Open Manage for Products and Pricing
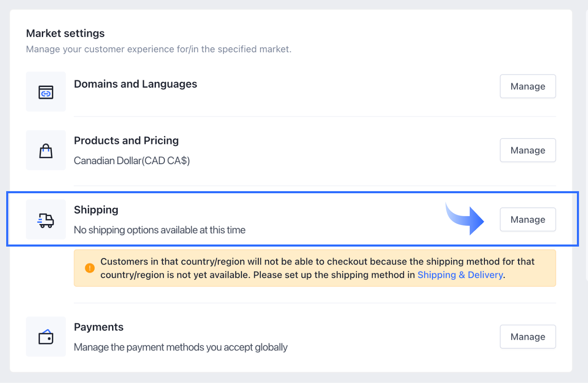 [x=528, y=150]
